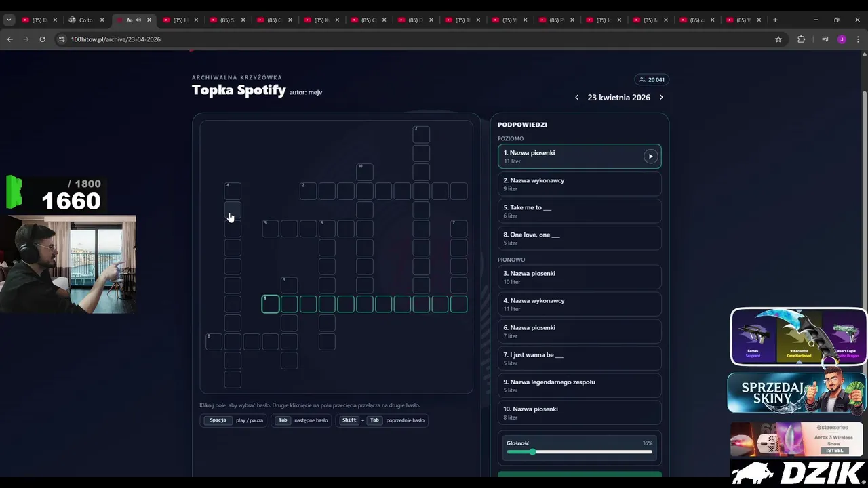This screenshot has height=488, width=868.
Task: Click crossword cell numbered 4
Action: click(x=233, y=190)
